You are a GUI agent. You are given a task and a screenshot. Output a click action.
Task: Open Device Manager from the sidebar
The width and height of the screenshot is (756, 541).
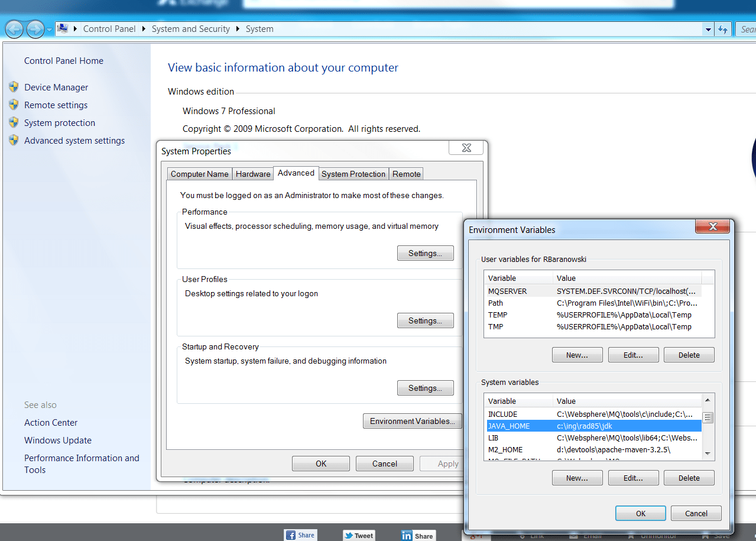56,87
